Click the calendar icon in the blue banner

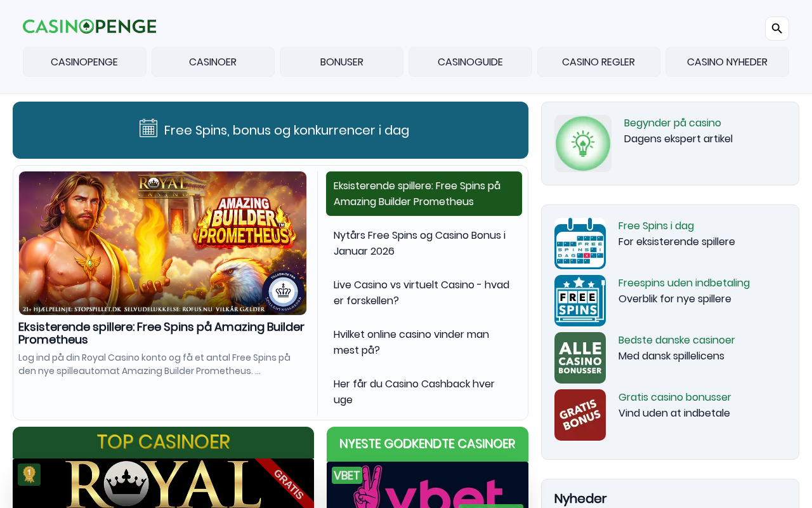148,128
